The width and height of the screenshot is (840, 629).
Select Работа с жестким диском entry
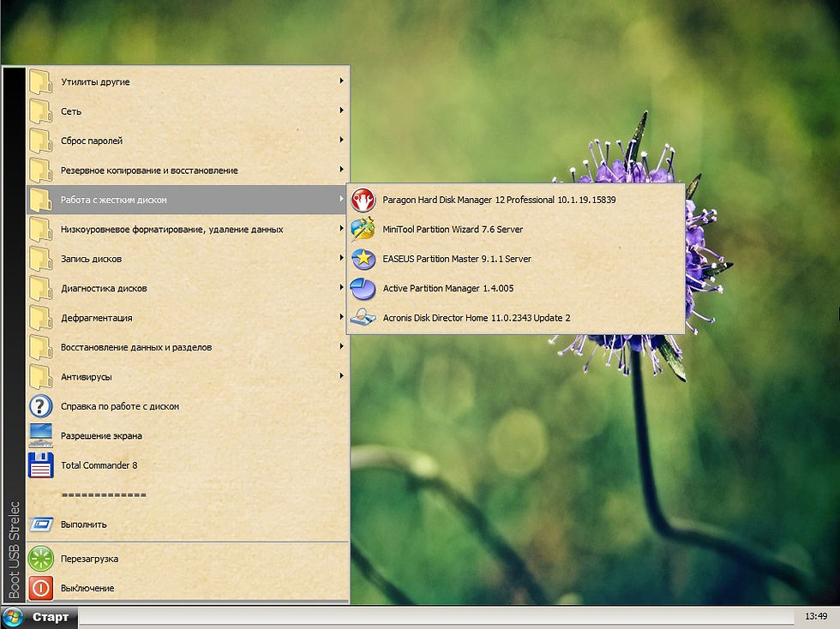tap(187, 200)
